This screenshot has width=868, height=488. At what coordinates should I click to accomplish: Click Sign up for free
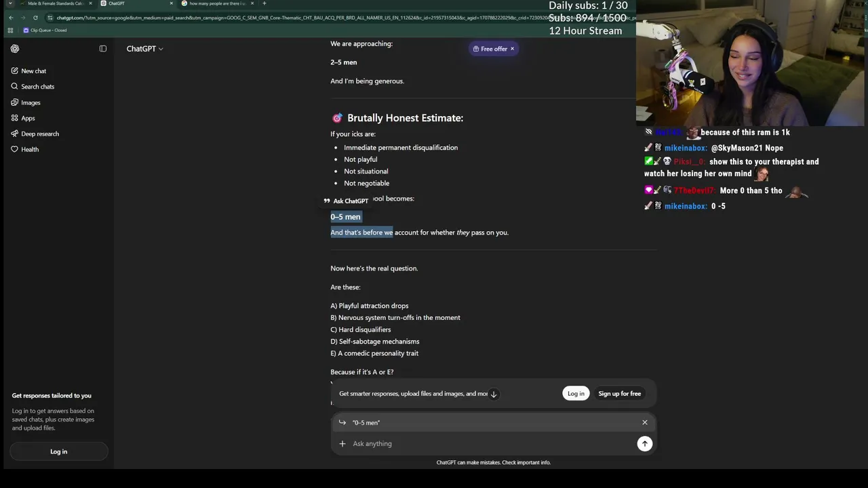pos(619,394)
